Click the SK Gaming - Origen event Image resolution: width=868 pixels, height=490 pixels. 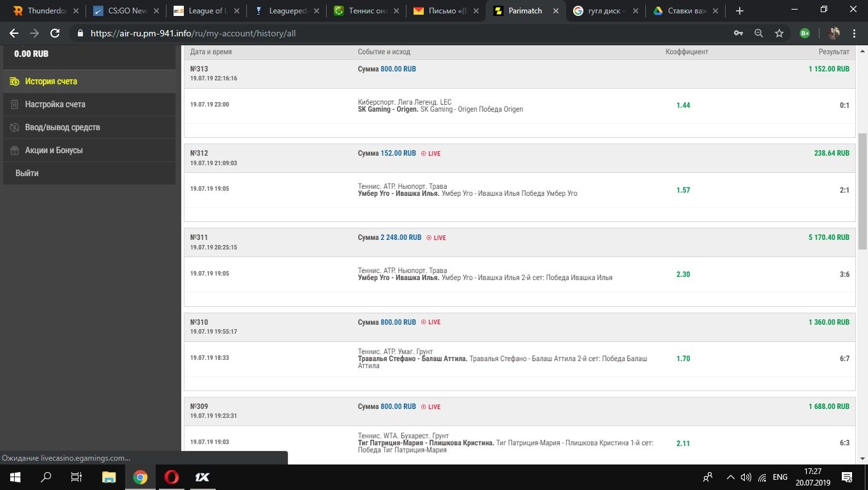388,110
